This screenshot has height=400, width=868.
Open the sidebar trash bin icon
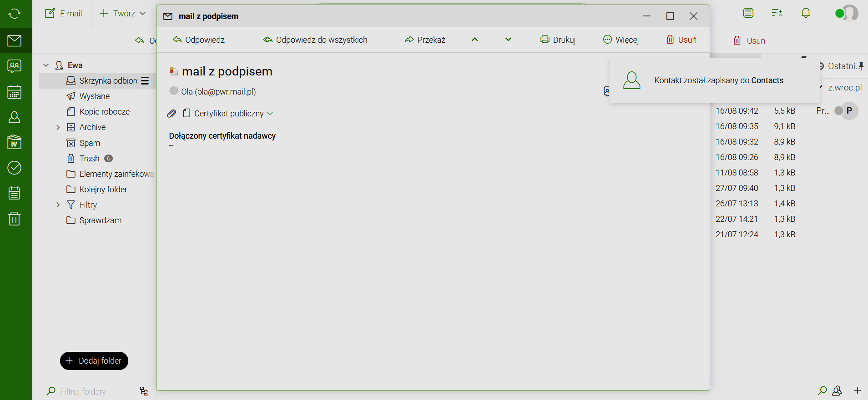click(x=15, y=219)
